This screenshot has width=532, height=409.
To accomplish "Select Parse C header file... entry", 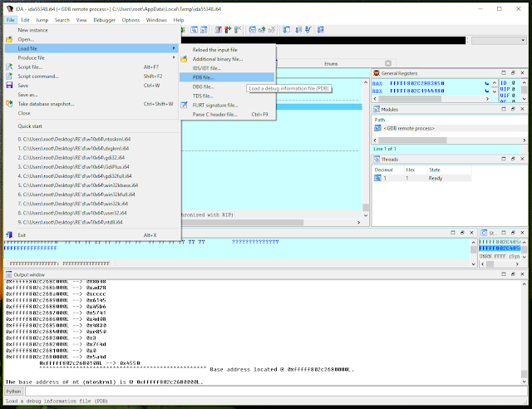I will click(x=227, y=115).
